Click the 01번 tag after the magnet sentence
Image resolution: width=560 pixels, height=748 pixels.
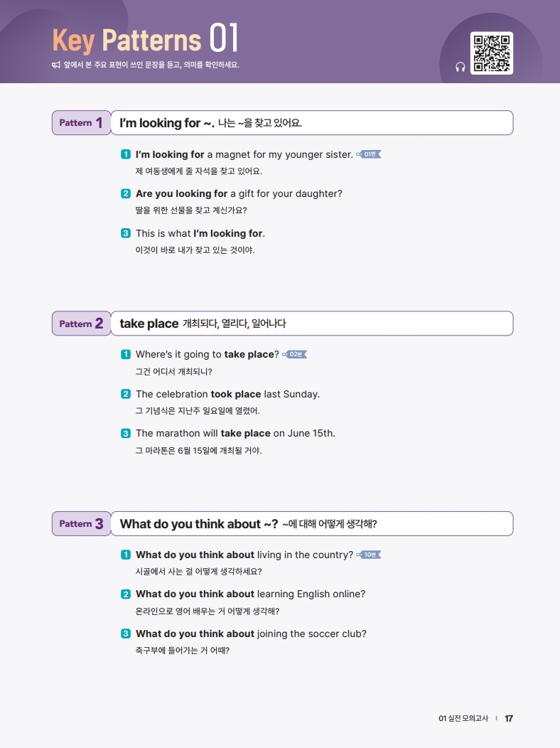369,154
